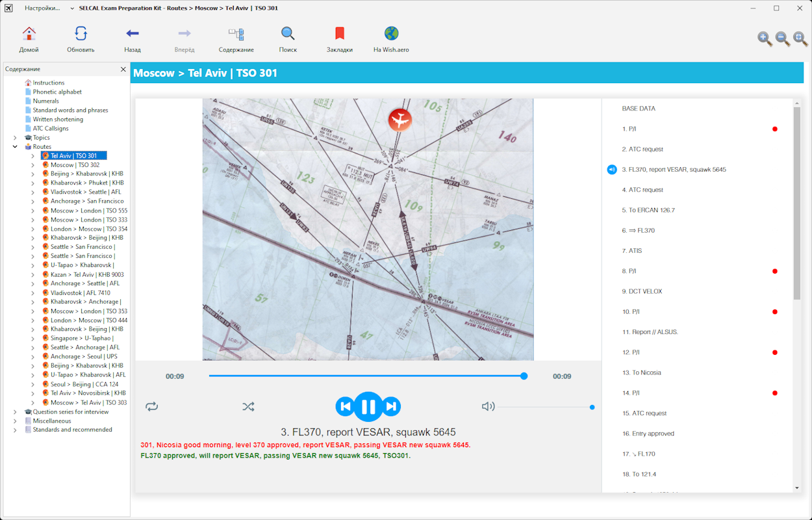Open Standard words and phrases page

pyautogui.click(x=71, y=110)
